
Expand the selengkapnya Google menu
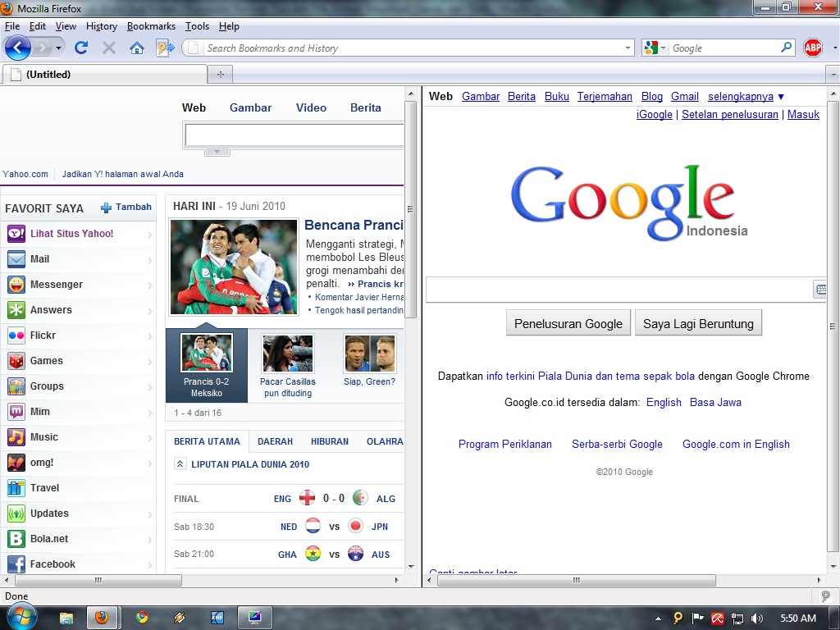746,97
